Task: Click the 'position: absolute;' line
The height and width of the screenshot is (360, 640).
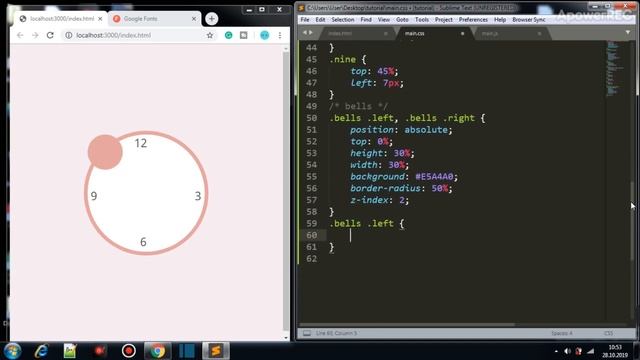Action: point(401,130)
